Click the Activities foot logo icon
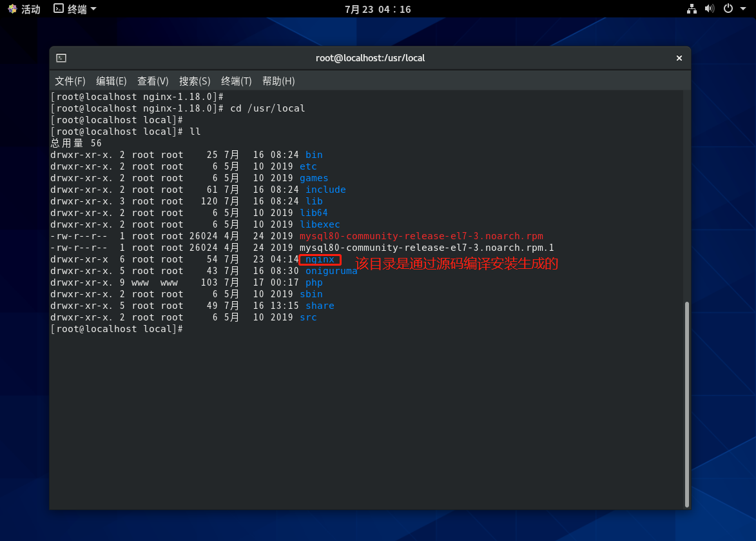756x541 pixels. pos(12,9)
